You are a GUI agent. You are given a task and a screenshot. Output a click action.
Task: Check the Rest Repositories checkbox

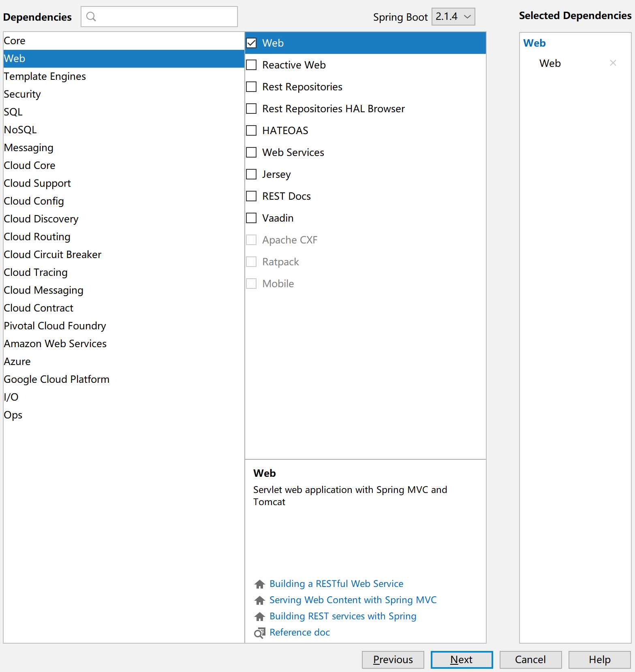click(251, 87)
